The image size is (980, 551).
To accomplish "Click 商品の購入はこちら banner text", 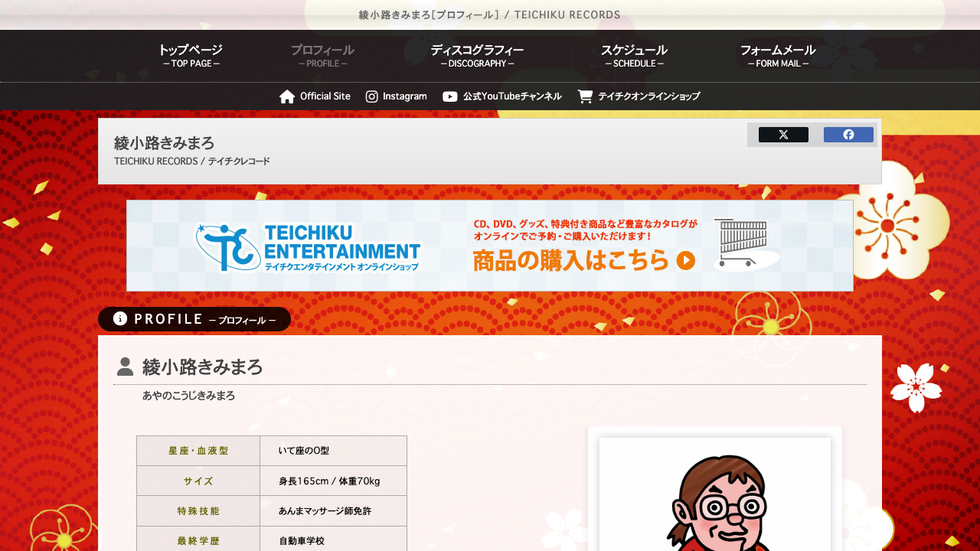I will coord(571,261).
